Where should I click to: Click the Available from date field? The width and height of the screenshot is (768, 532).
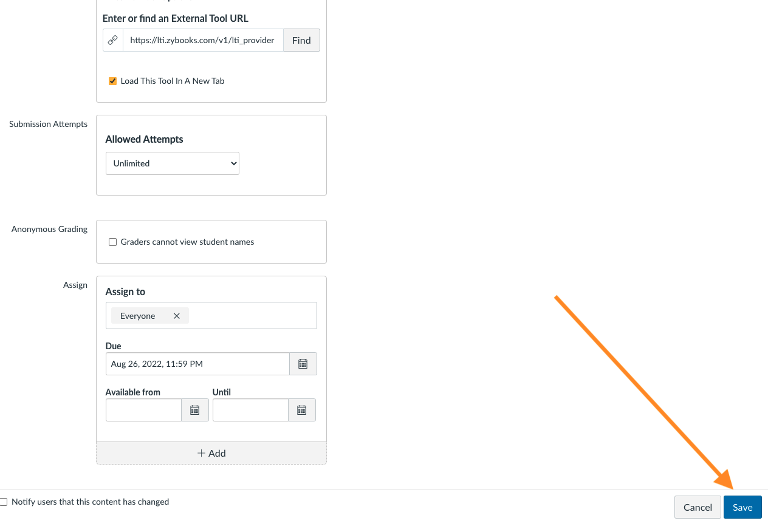[x=143, y=410]
